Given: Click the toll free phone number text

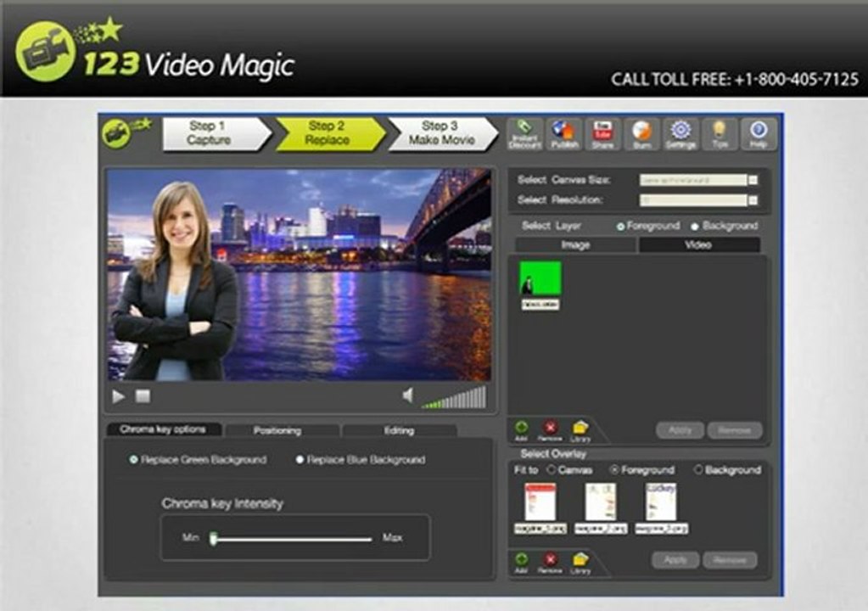Looking at the screenshot, I should [797, 80].
